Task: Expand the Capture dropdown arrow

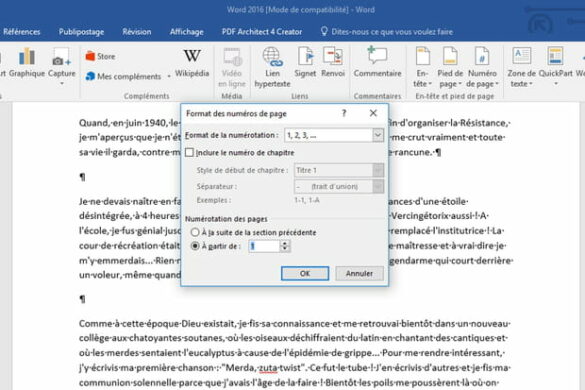Action: (62, 84)
